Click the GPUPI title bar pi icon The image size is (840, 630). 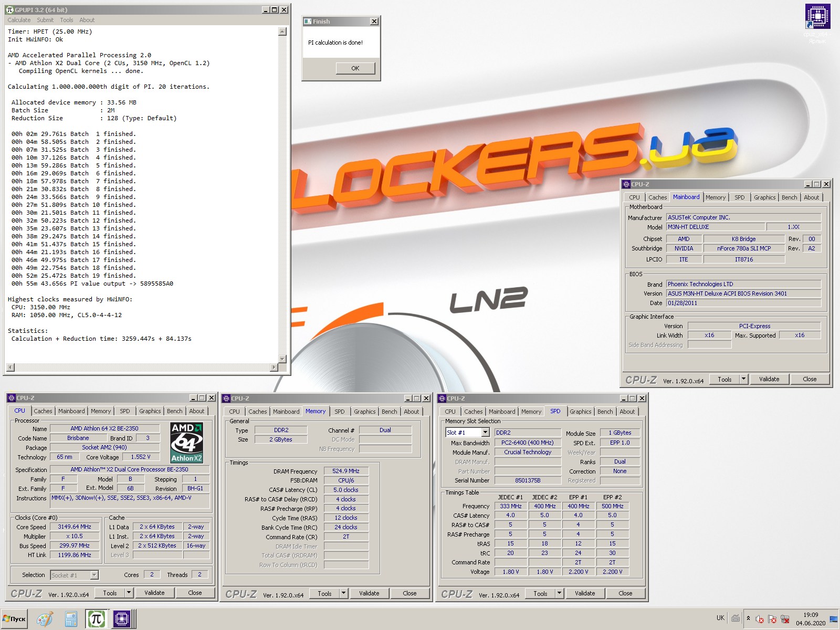9,9
